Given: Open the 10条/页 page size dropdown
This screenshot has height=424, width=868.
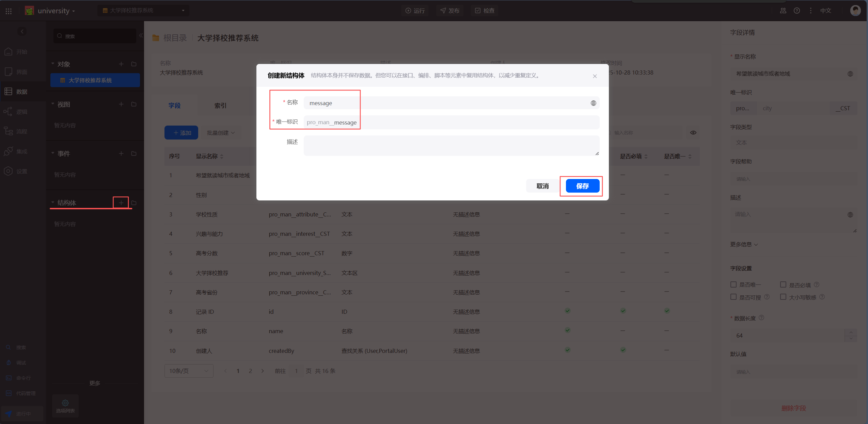Looking at the screenshot, I should (188, 371).
